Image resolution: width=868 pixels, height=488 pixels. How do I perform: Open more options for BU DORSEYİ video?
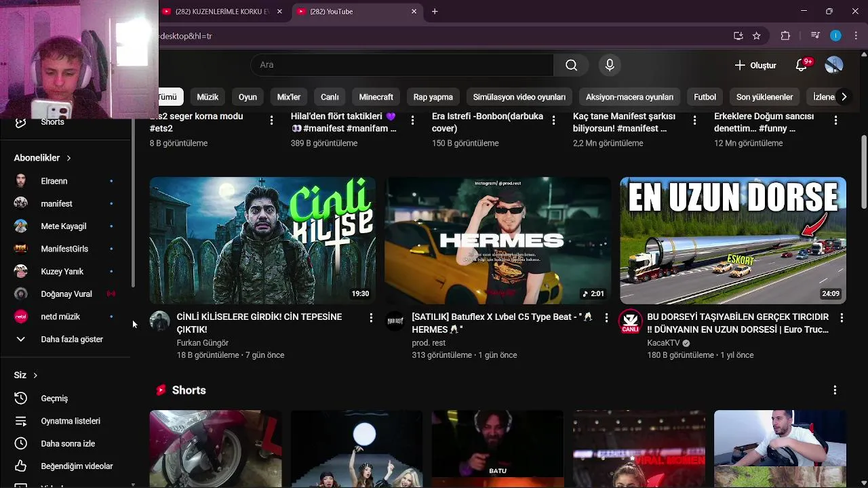click(842, 317)
